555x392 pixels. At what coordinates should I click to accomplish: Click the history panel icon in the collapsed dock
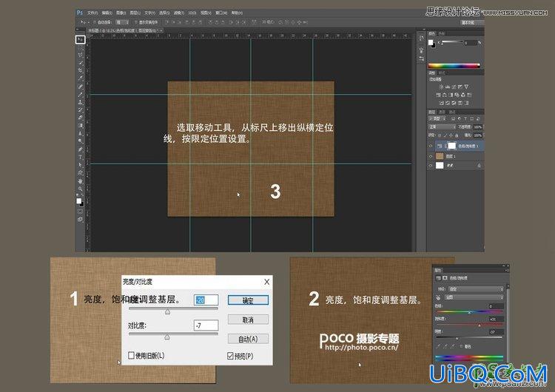pyautogui.click(x=421, y=38)
